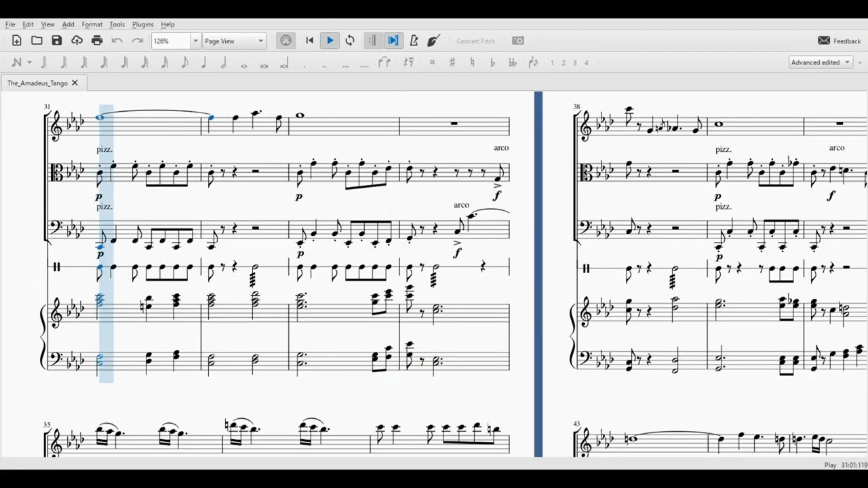The width and height of the screenshot is (868, 488).
Task: Click measure number 31
Action: 47,106
